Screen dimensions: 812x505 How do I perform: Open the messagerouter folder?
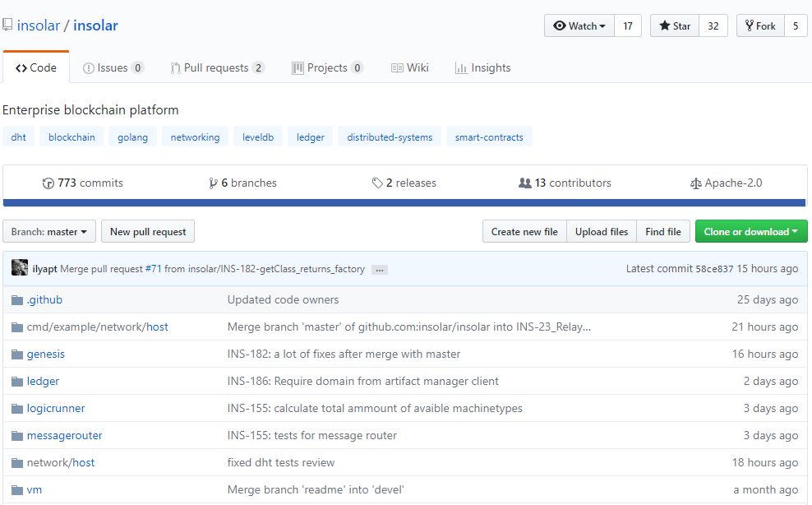point(64,436)
